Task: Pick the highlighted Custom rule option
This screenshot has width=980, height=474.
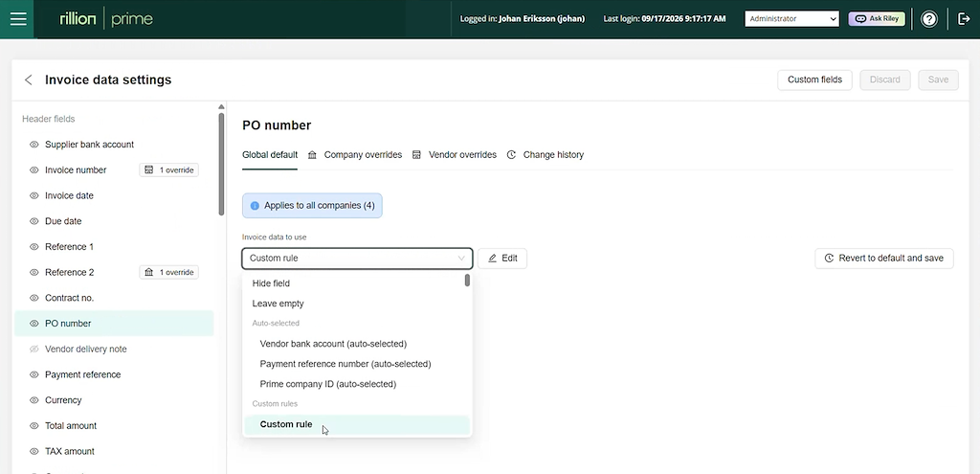Action: coord(357,424)
